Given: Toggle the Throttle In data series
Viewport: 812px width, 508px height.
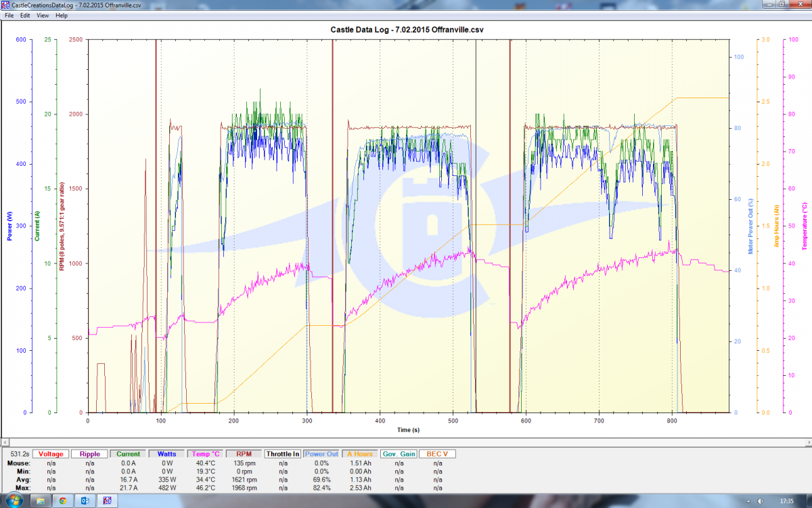Looking at the screenshot, I should 282,454.
